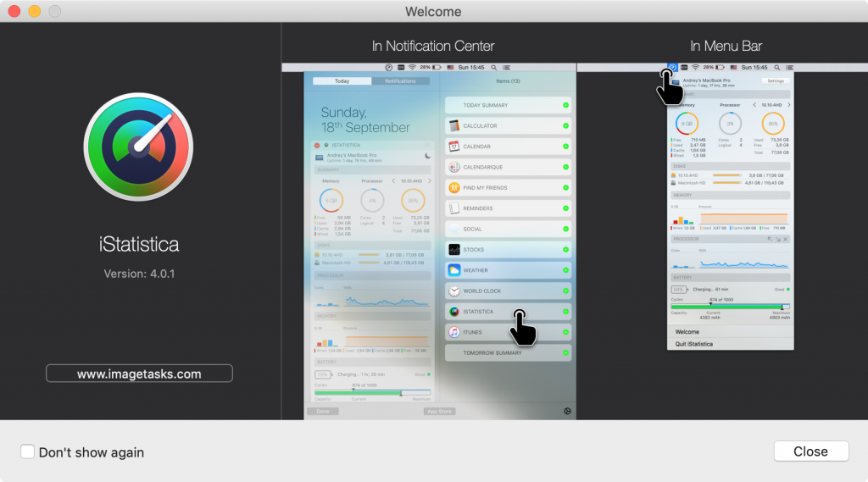Click the processor 3% ring in the Menu Bar preview
The image size is (868, 482).
(x=730, y=124)
